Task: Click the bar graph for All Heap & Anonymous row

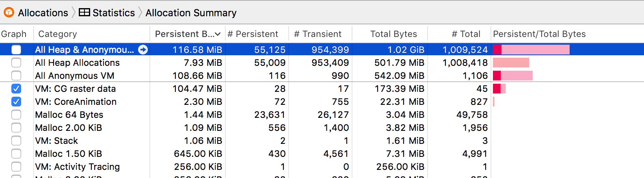Action: (x=531, y=50)
